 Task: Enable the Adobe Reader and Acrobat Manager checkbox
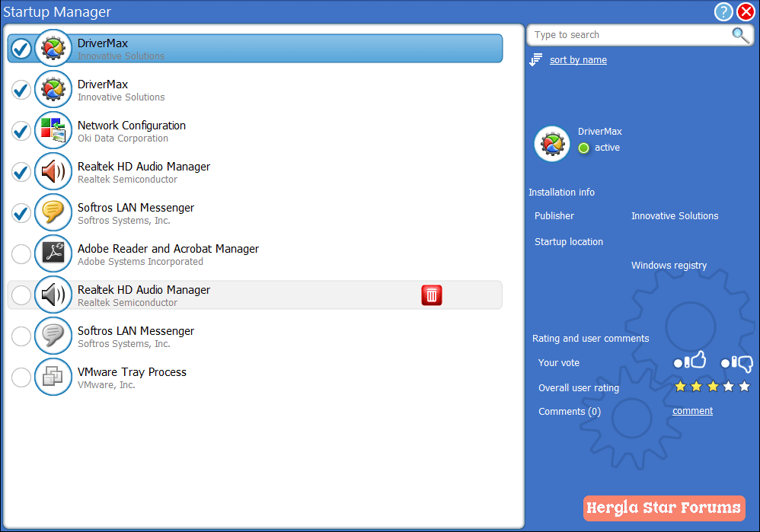(x=21, y=254)
